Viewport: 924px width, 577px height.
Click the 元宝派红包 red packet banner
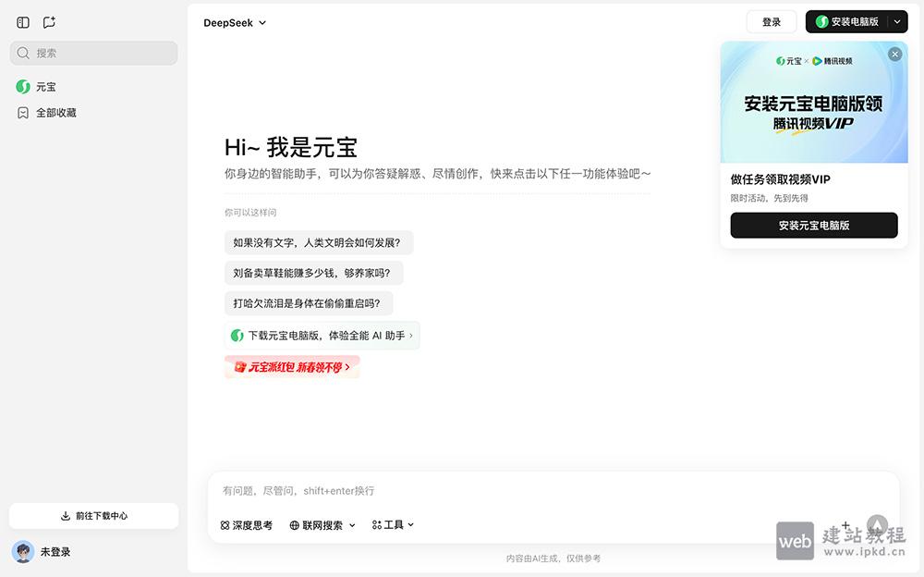292,367
